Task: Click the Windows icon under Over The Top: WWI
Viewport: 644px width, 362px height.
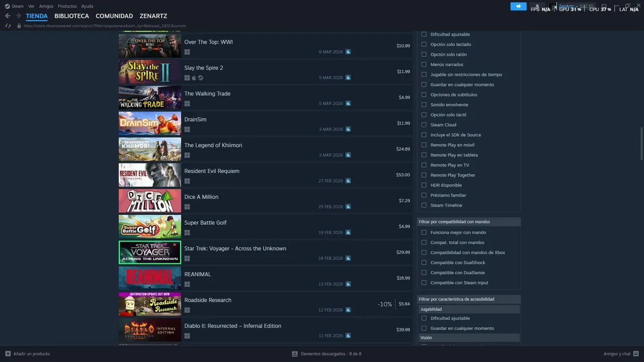Action: coord(187,52)
